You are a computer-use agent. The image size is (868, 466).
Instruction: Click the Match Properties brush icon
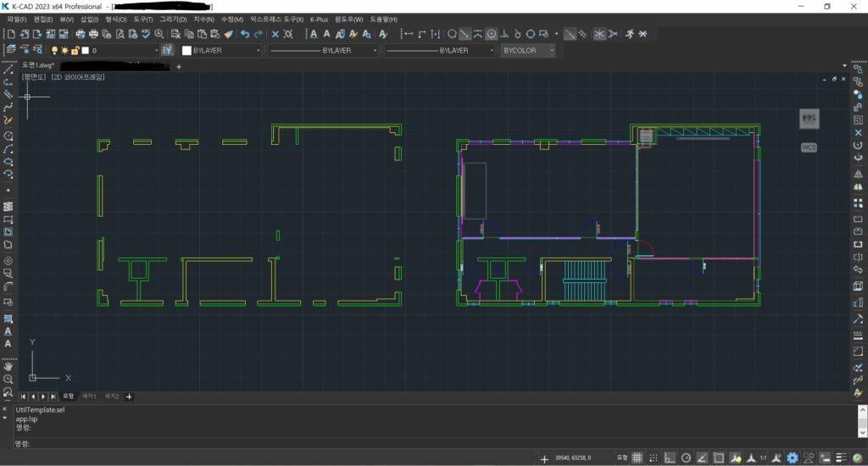coord(228,34)
